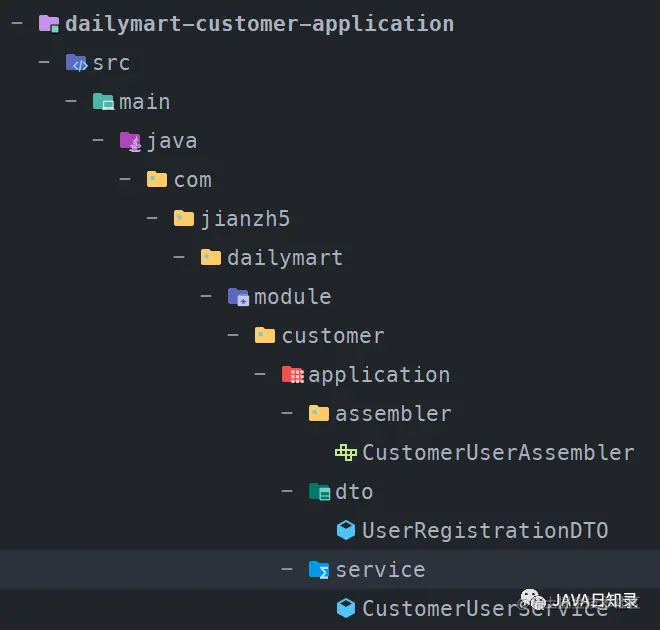Open the CustomerUserService file name
The image size is (660, 630).
(485, 609)
